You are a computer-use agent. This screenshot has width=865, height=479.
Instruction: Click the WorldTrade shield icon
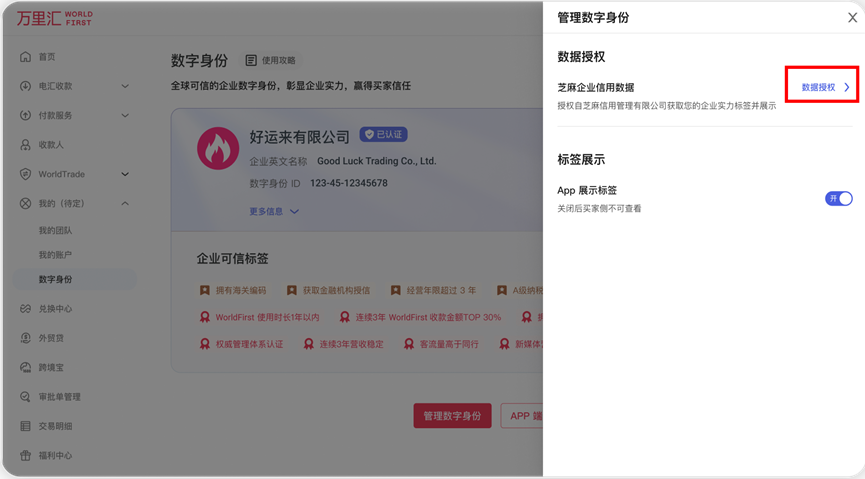pos(25,174)
